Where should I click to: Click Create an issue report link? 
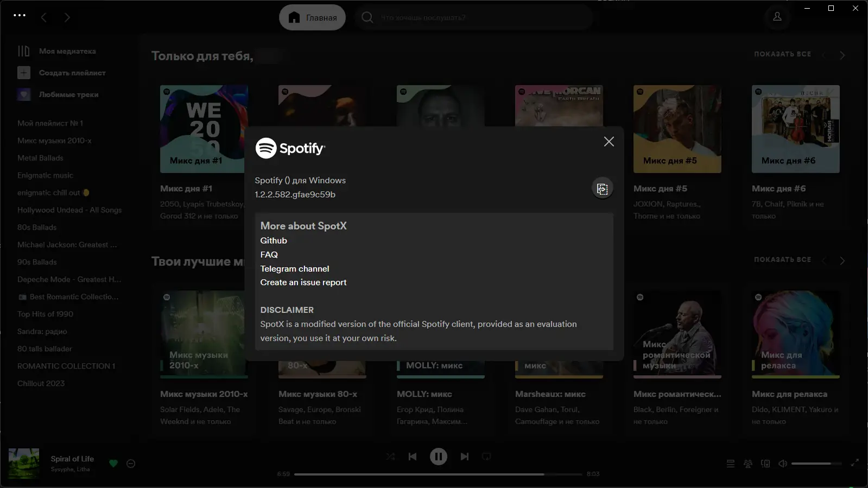pyautogui.click(x=303, y=282)
